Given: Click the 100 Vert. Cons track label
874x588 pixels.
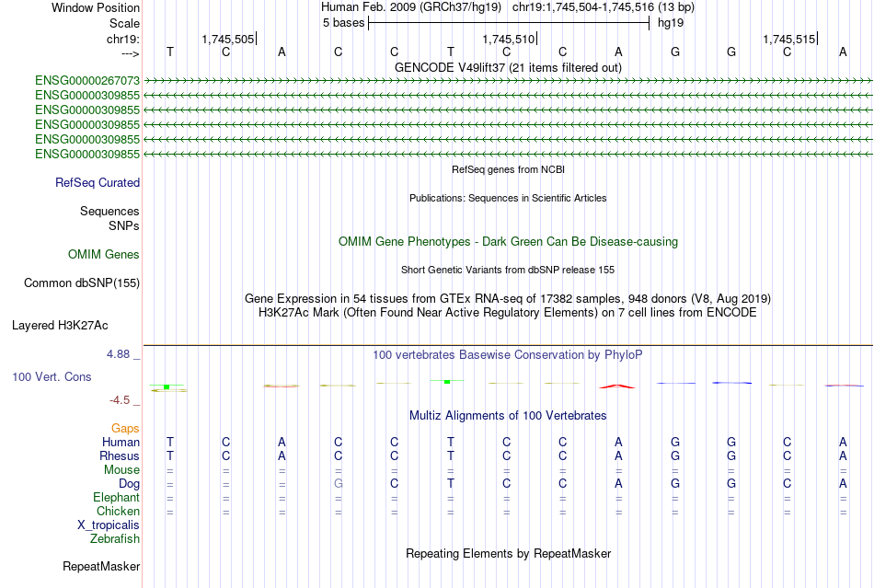Looking at the screenshot, I should coord(52,376).
